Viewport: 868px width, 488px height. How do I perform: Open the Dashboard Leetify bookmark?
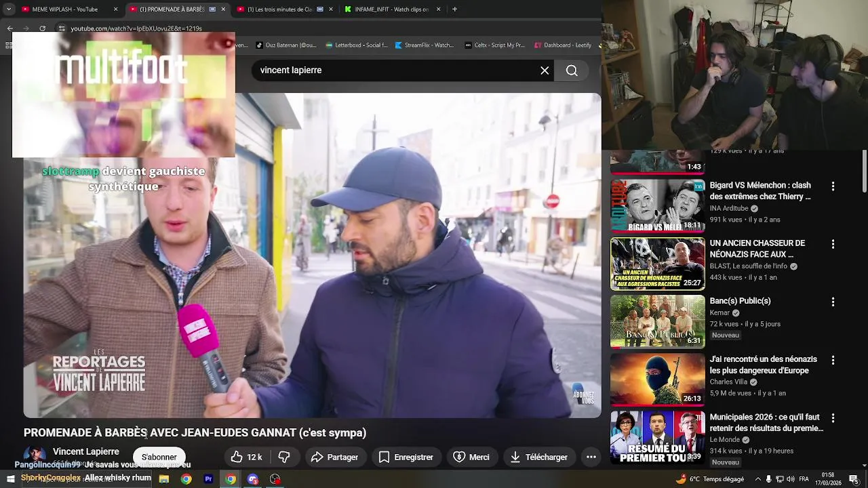click(563, 45)
